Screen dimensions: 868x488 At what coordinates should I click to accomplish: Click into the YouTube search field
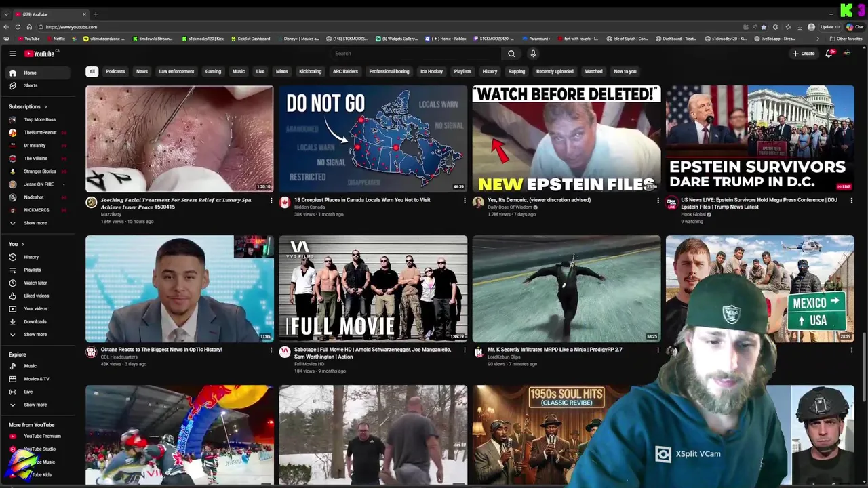(x=416, y=54)
